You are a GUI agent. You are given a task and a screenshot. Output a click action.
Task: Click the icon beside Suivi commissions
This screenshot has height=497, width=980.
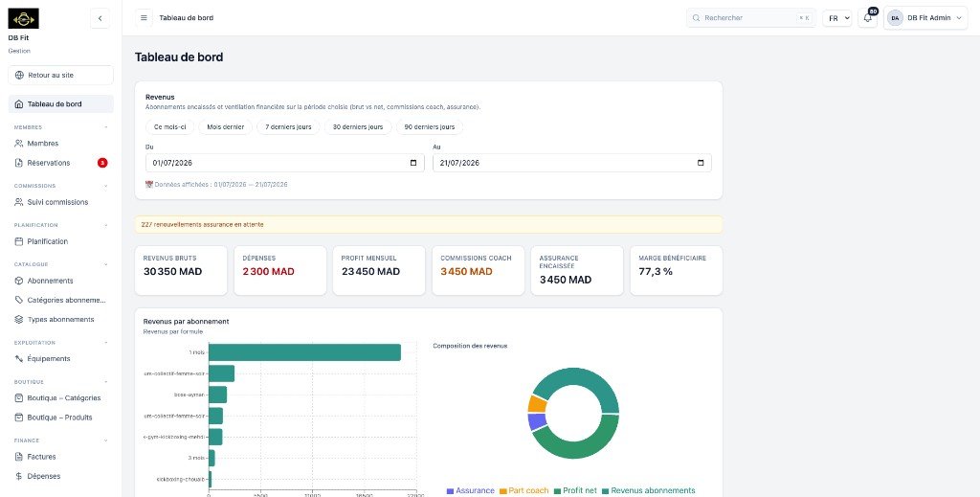(x=19, y=203)
